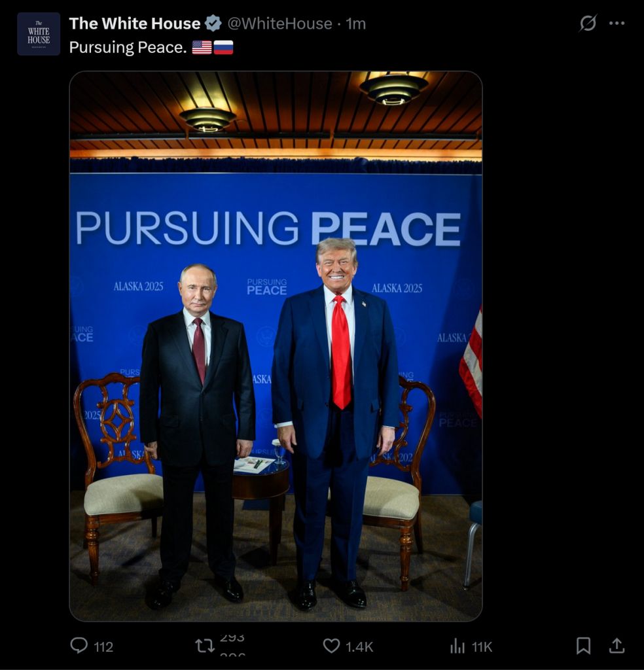
Task: Open the three-dot more options menu
Action: click(x=617, y=23)
